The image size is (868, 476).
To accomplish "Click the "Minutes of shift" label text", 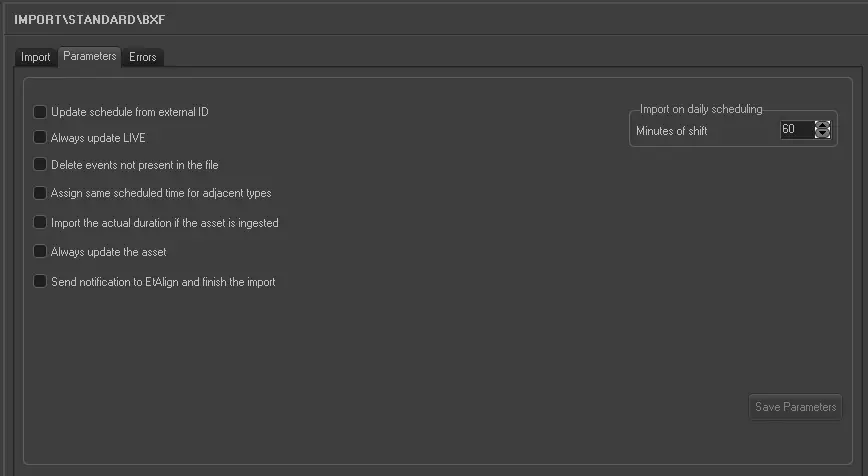I will point(672,131).
